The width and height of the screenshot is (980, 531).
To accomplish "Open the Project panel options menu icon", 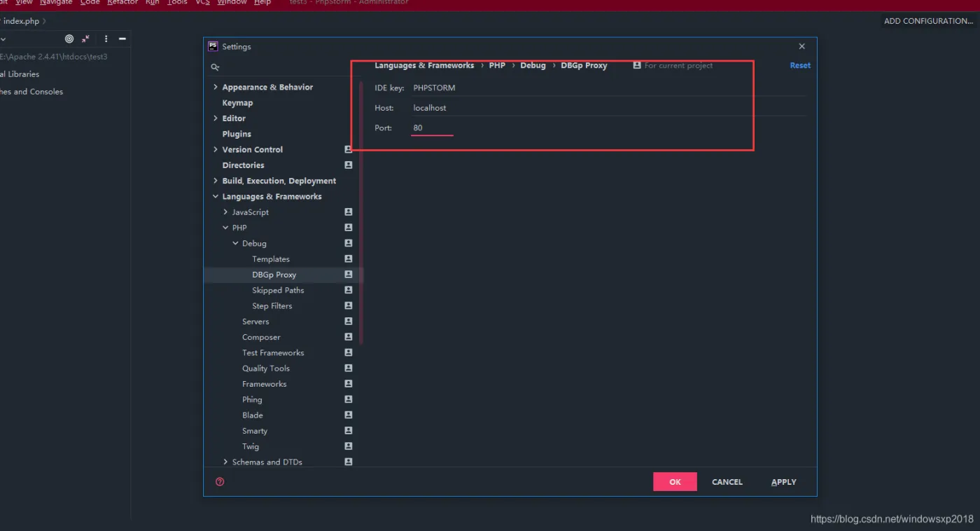I will coord(106,39).
